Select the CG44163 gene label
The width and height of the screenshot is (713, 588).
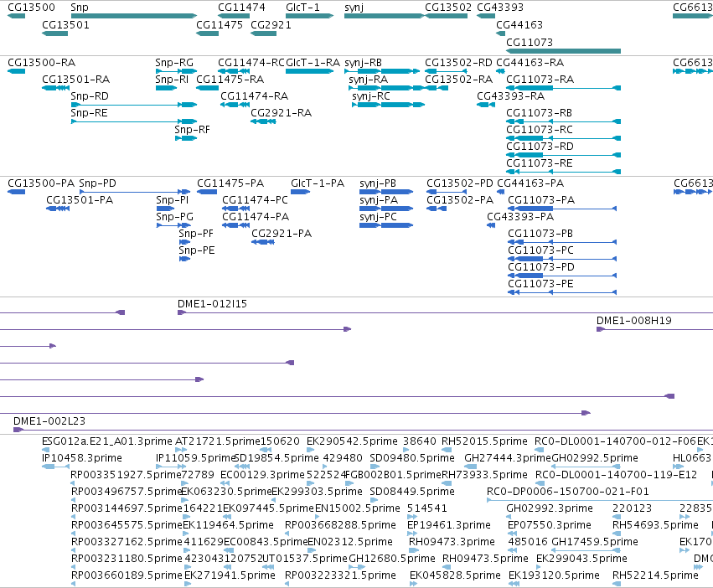click(519, 24)
